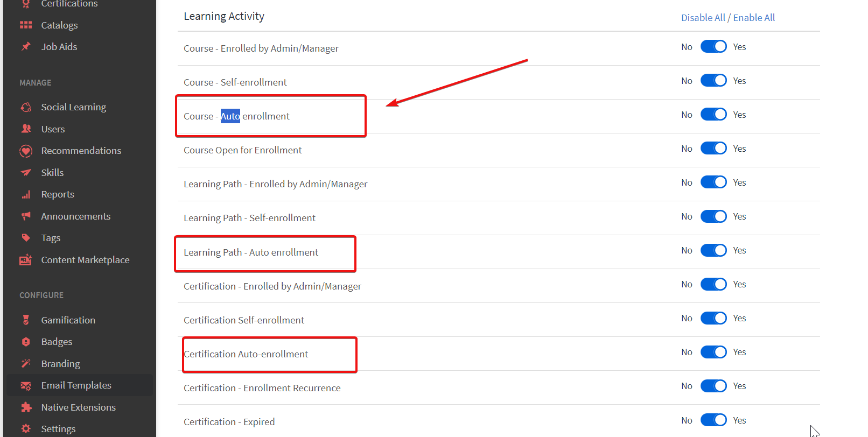Image resolution: width=868 pixels, height=437 pixels.
Task: Go to Settings in the sidebar
Action: pos(58,429)
